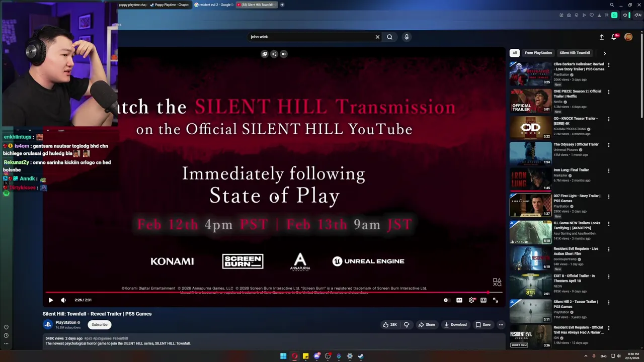
Task: Play the Silent Hill trailer video
Action: pos(51,300)
